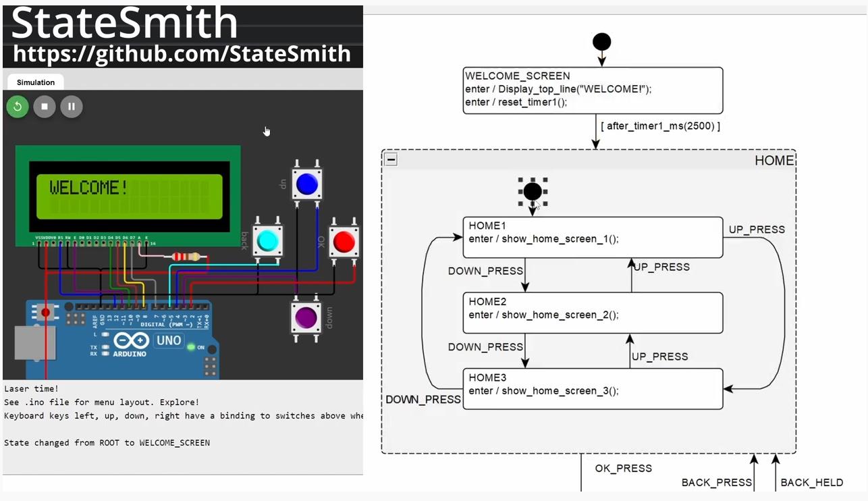Click DOWN_PRESS label left of HOME3
The width and height of the screenshot is (868, 501).
tap(423, 399)
